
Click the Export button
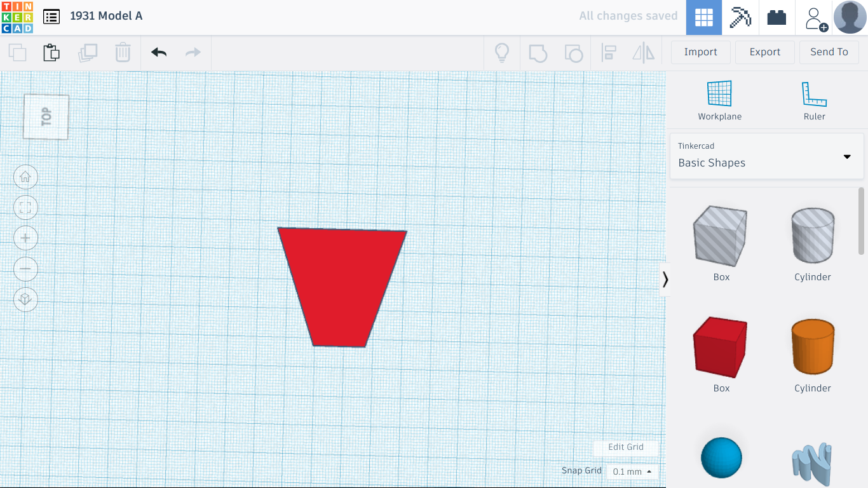(764, 52)
